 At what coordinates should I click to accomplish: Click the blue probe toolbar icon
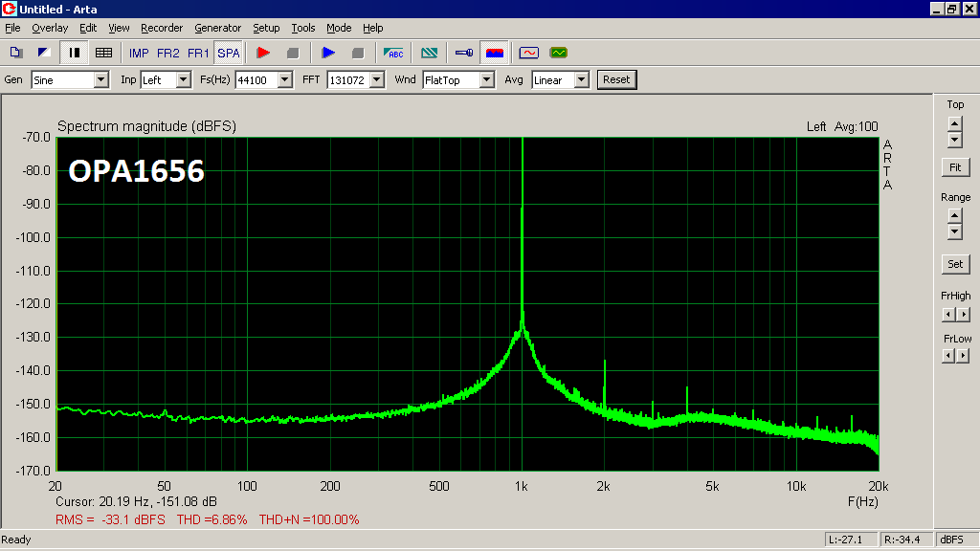[x=464, y=54]
